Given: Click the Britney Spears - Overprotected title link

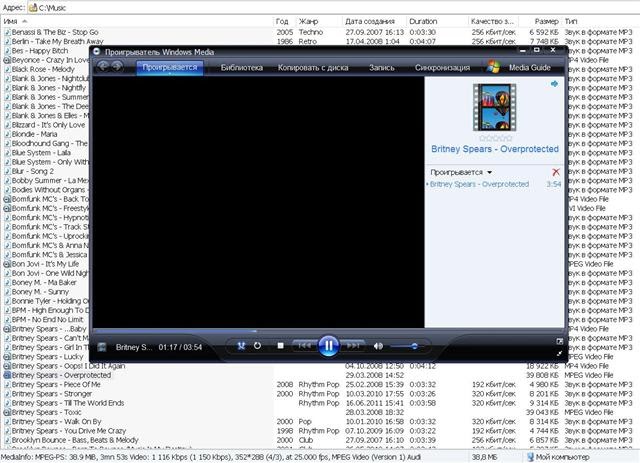Looking at the screenshot, I should [x=495, y=149].
